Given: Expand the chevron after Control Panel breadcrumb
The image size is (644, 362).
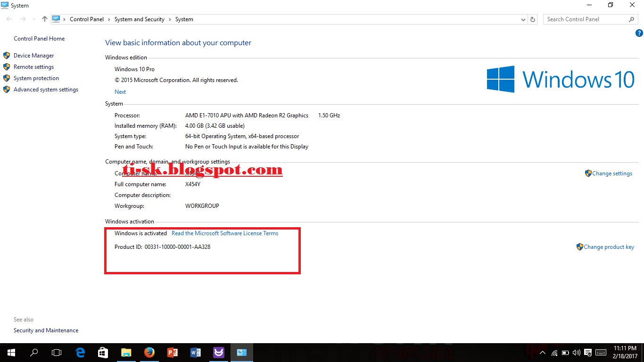Looking at the screenshot, I should 109,19.
